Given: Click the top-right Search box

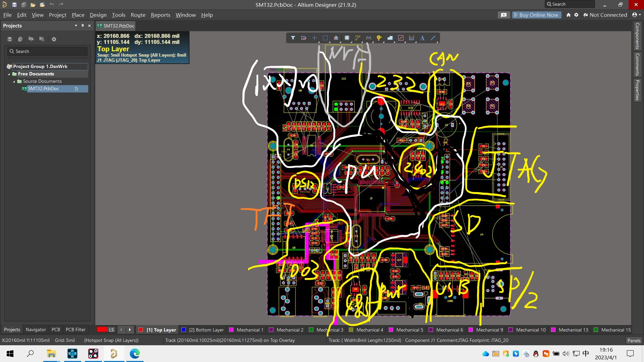Looking at the screenshot, I should (x=570, y=4).
